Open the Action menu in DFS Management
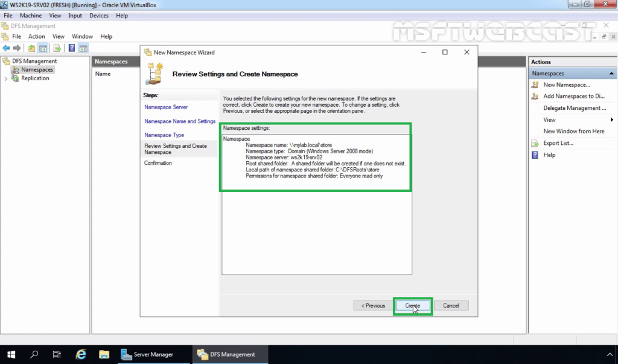Screen dimensions: 618x364 tap(37, 36)
